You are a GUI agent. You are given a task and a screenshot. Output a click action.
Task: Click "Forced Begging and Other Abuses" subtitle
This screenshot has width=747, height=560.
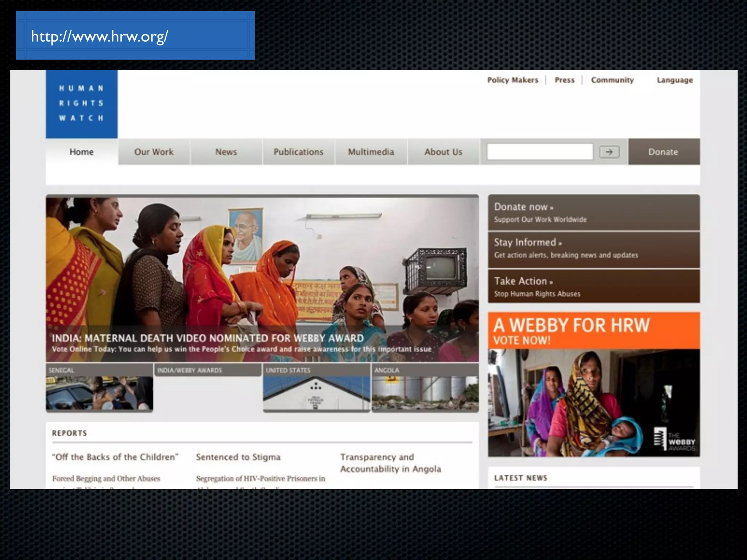click(106, 478)
